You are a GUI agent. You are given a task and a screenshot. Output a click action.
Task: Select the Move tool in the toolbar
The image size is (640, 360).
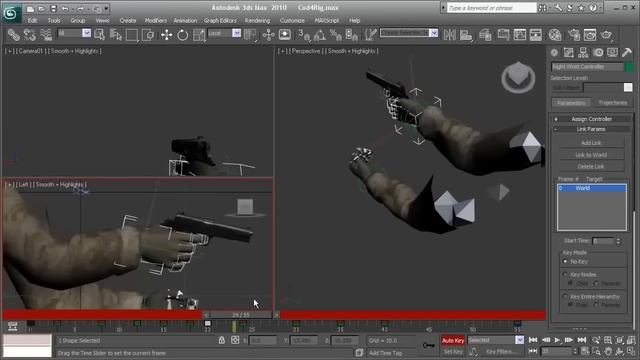coord(167,35)
